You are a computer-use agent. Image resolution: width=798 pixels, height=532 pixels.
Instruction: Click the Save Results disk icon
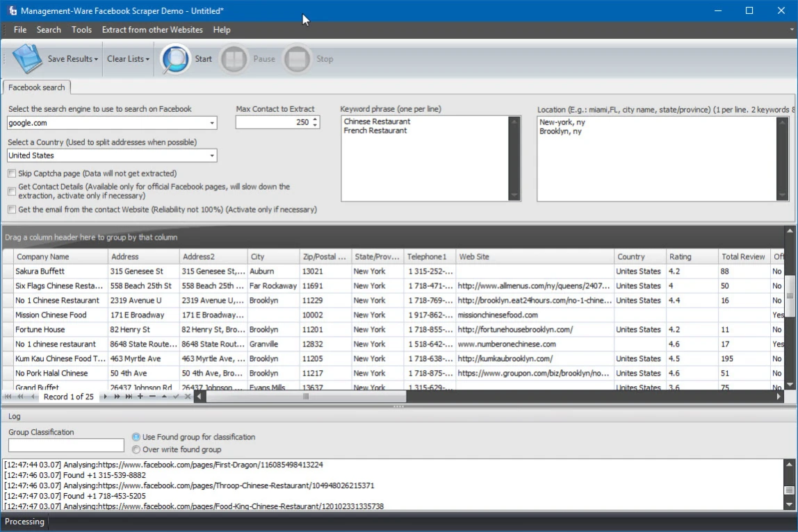[27, 59]
